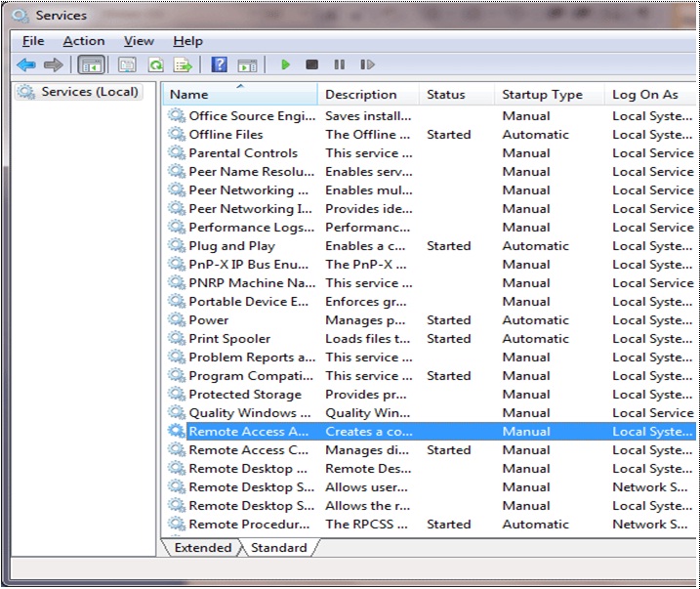Viewport: 700px width, 589px height.
Task: Toggle Show/Hide Console Tree icon
Action: tap(92, 65)
